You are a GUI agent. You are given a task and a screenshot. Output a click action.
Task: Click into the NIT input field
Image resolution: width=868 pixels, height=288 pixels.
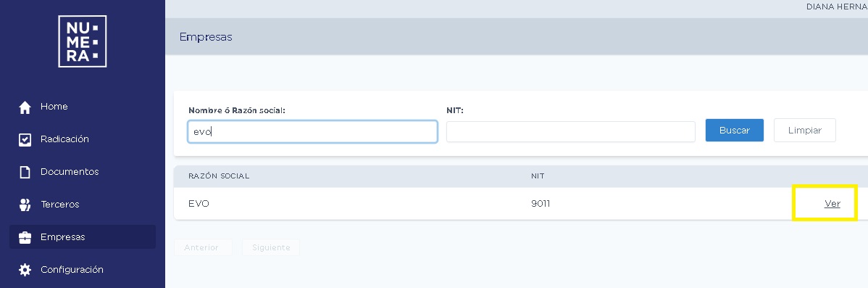571,132
